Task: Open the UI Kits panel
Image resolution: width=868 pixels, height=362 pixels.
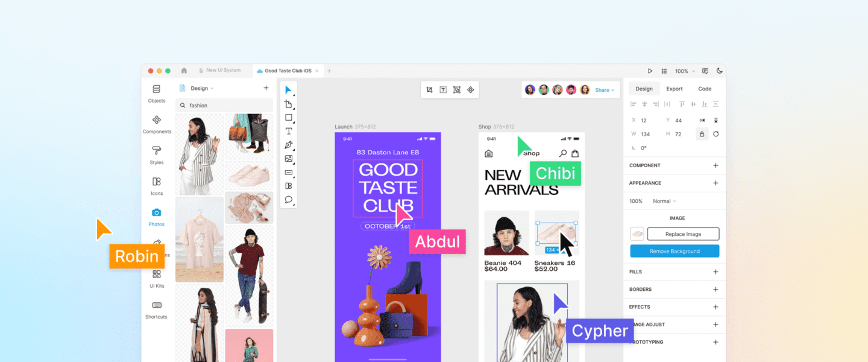Action: coord(157,278)
